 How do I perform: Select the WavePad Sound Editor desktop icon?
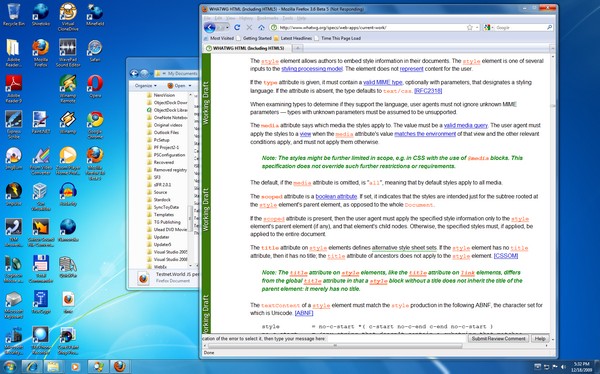(68, 53)
